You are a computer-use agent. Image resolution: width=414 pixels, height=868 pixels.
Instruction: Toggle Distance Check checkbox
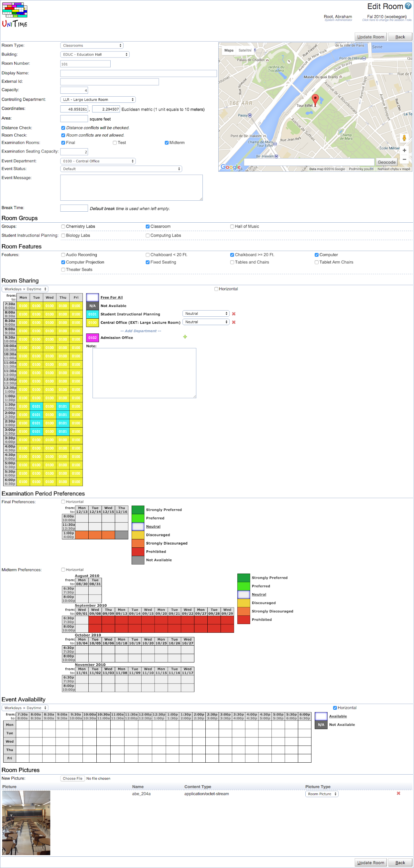63,128
